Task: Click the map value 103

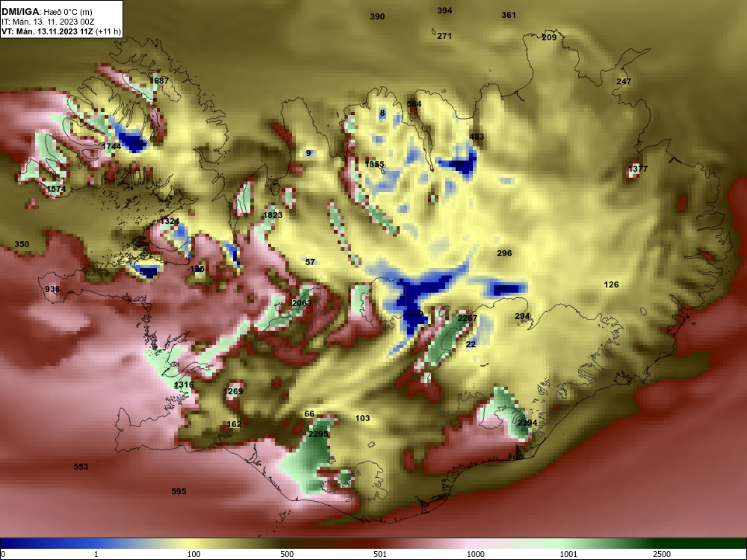Action: tap(362, 418)
